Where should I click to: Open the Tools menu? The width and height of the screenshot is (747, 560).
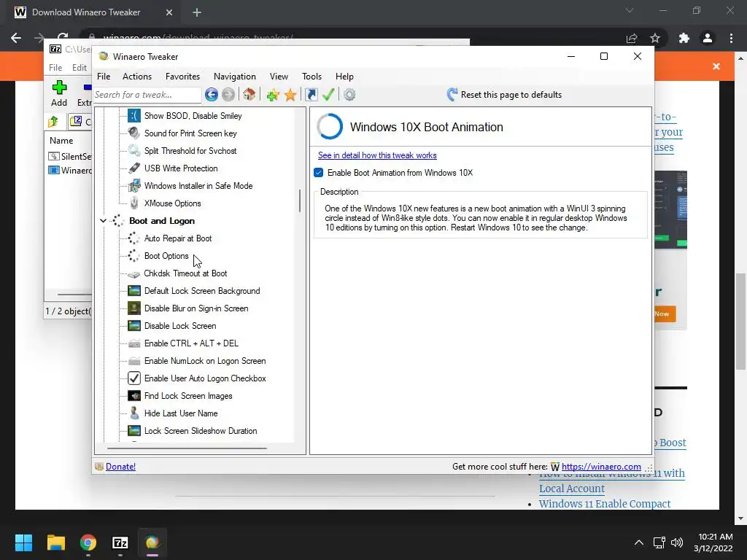point(311,77)
